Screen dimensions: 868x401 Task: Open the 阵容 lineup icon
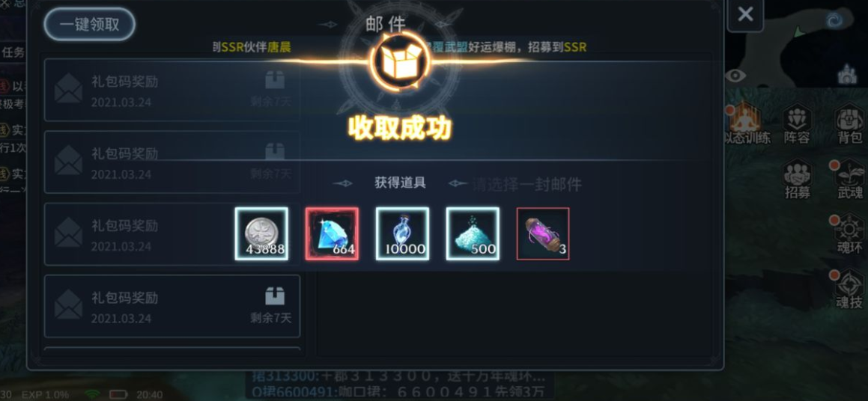(x=797, y=125)
